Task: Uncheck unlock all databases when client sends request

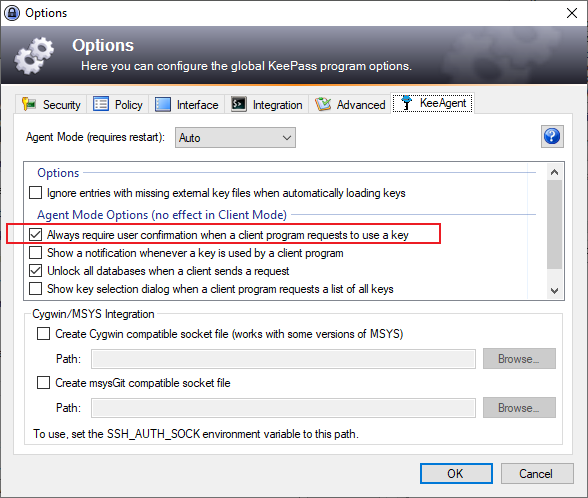Action: (x=35, y=271)
